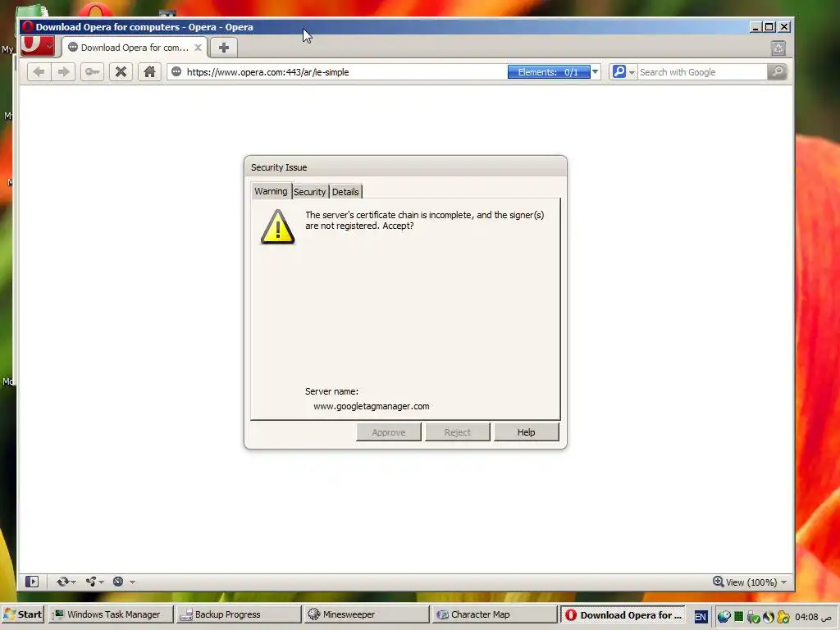Open the red Opera menu button
Screen dimensions: 840x630
pyautogui.click(x=38, y=46)
